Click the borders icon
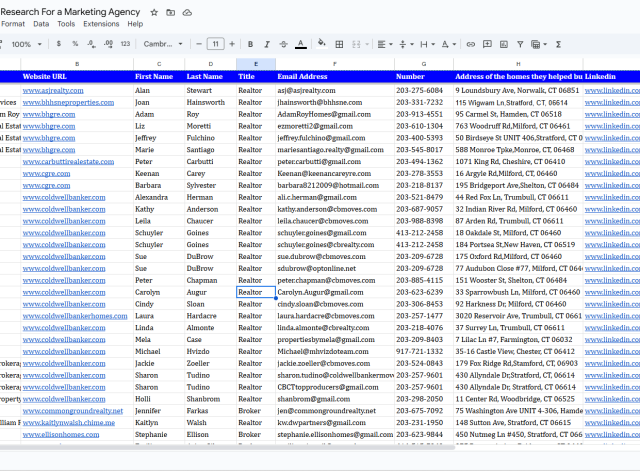The height and width of the screenshot is (471, 640). (339, 44)
